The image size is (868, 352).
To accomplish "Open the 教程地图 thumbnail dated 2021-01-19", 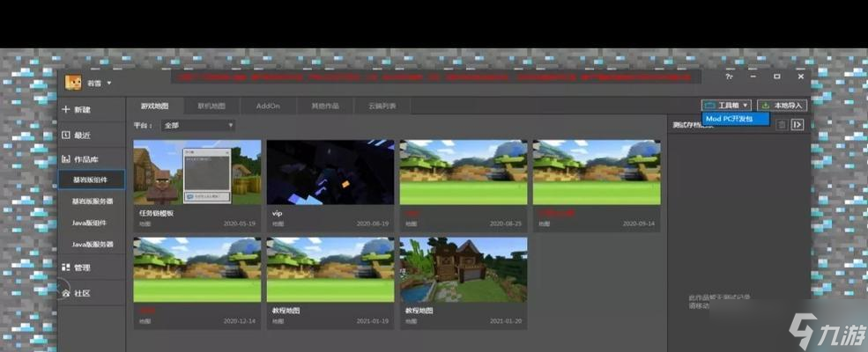I will [x=330, y=269].
